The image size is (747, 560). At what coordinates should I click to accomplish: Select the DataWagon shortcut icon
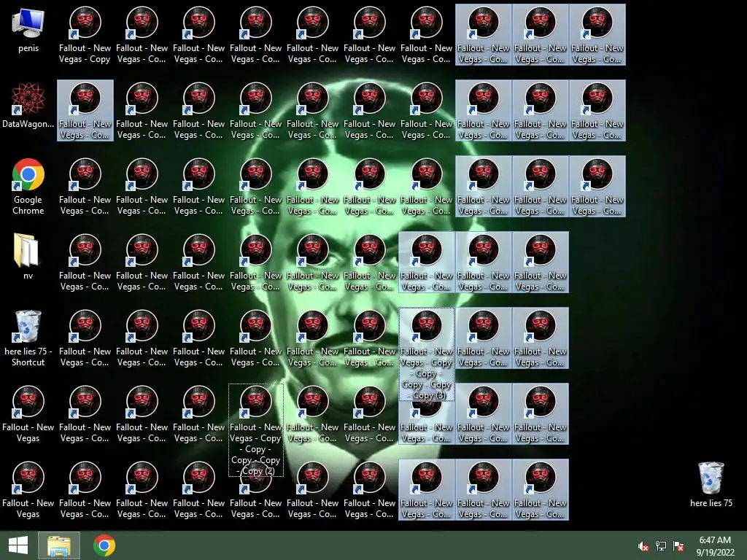coord(28,105)
